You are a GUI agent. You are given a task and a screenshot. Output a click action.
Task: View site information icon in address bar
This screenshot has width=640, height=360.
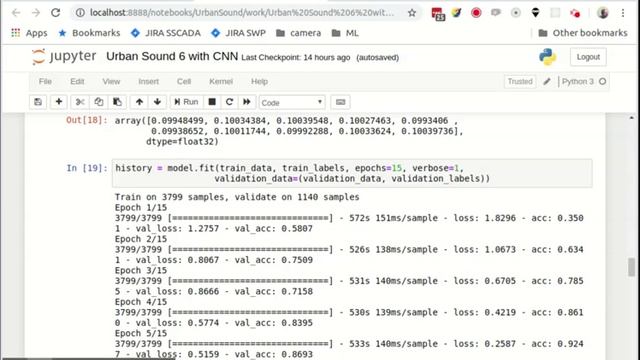[x=80, y=13]
